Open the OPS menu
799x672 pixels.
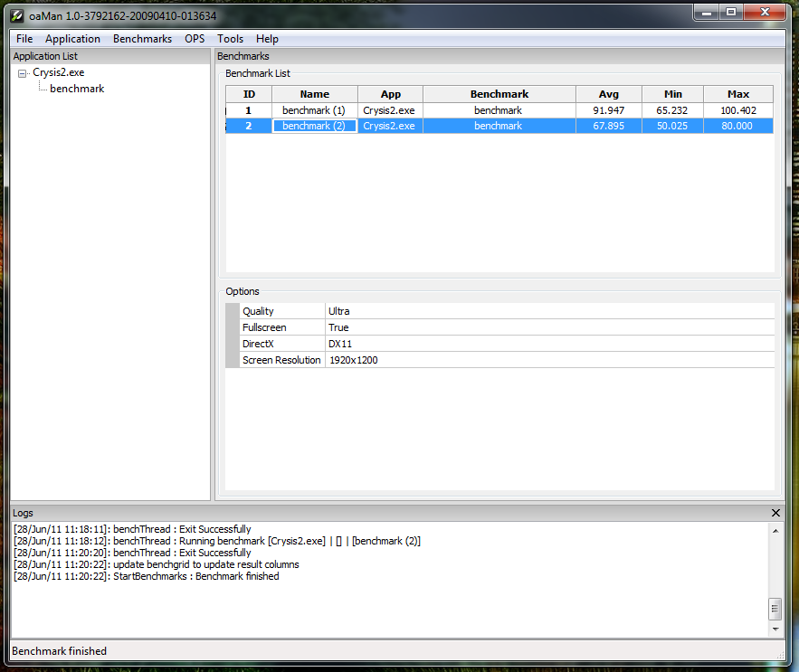tap(195, 39)
